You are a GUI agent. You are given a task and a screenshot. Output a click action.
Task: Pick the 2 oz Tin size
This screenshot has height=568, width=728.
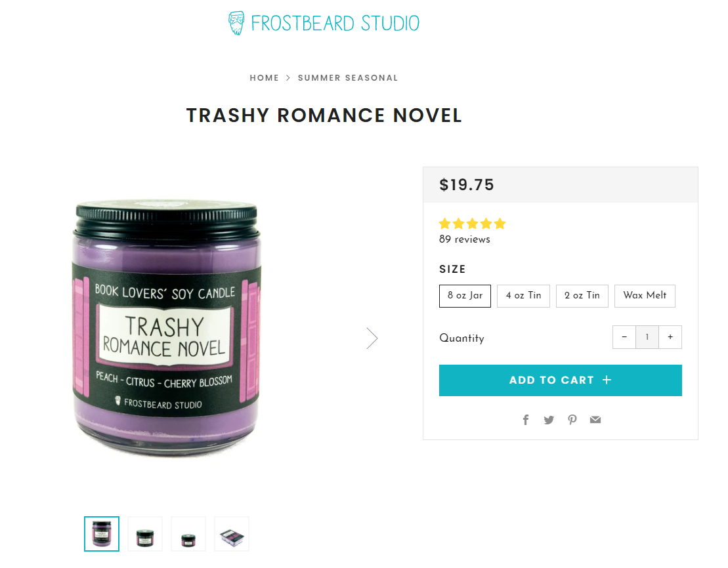[582, 296]
